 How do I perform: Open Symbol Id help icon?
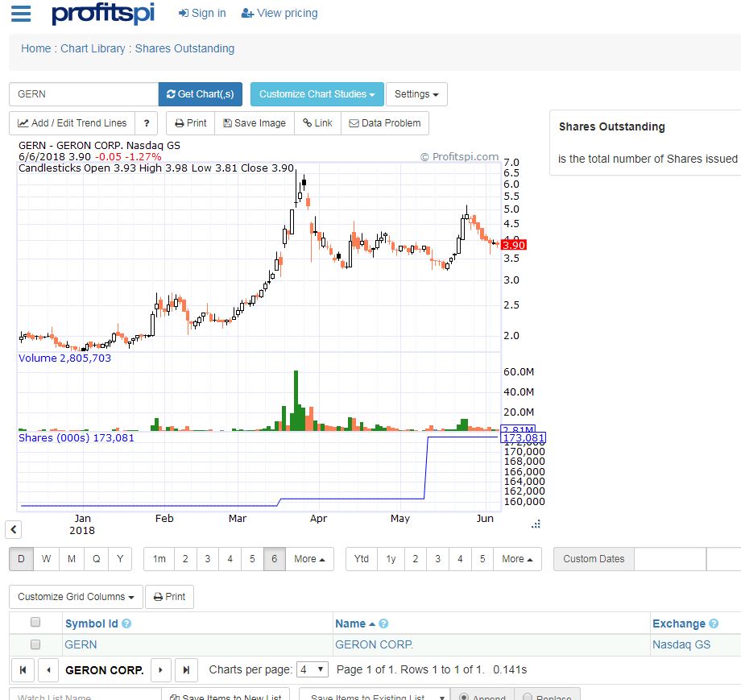pyautogui.click(x=126, y=623)
